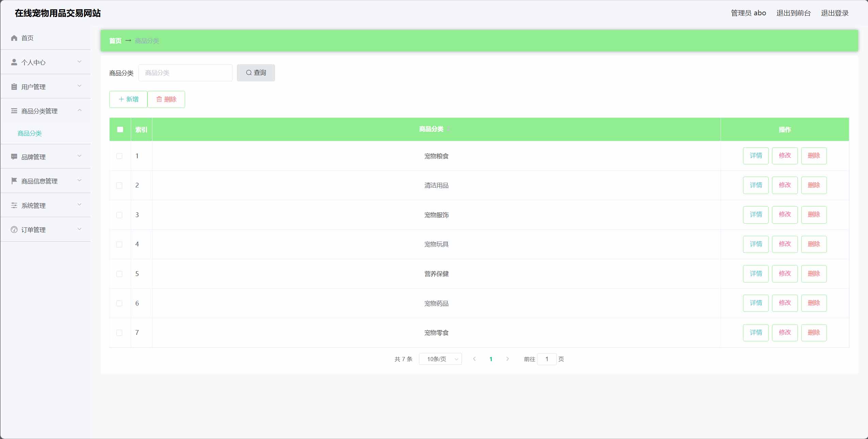
Task: Expand the 订单管理 menu chevron
Action: (79, 229)
